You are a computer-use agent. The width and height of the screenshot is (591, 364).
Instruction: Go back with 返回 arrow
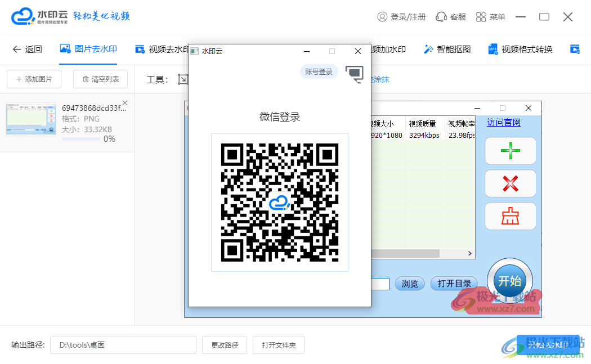point(27,50)
